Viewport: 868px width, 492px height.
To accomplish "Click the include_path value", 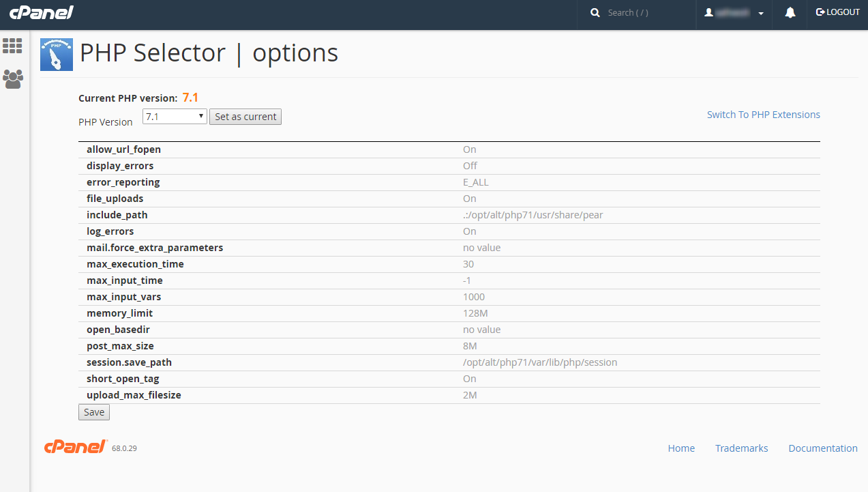I will click(533, 215).
